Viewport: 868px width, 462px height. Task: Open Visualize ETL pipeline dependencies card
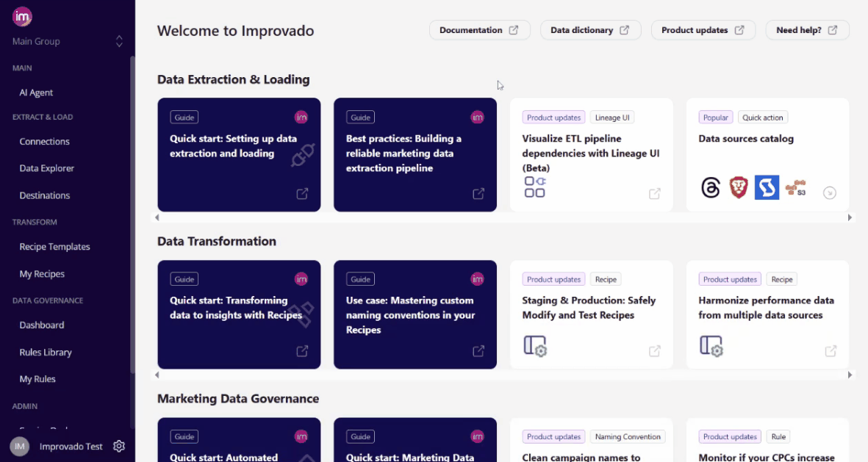point(591,154)
